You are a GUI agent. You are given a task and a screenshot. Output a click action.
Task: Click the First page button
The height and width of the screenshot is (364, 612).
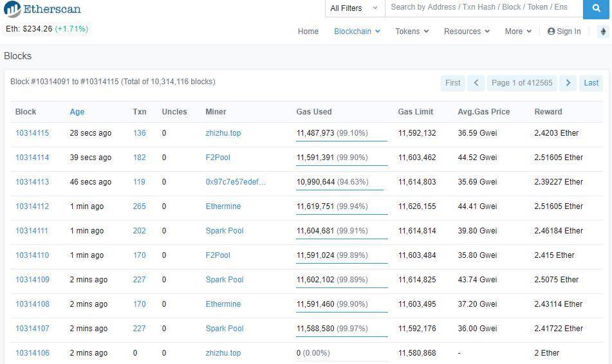(453, 83)
